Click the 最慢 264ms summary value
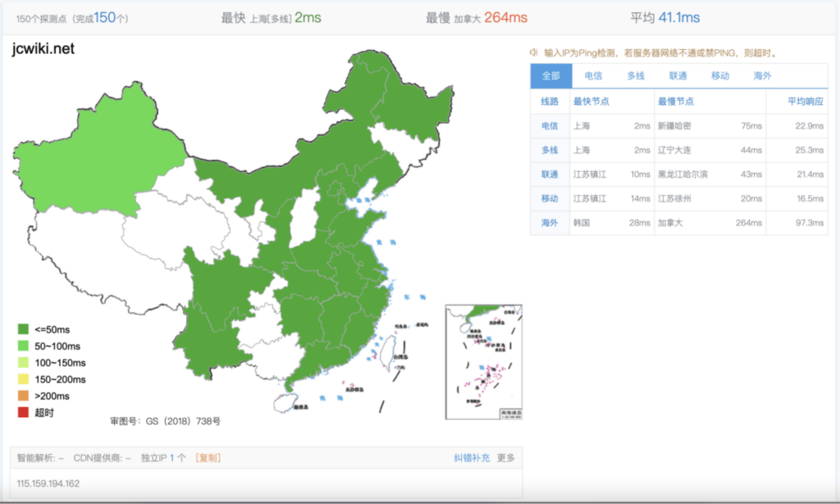Viewport: 840px width, 504px height. point(505,18)
